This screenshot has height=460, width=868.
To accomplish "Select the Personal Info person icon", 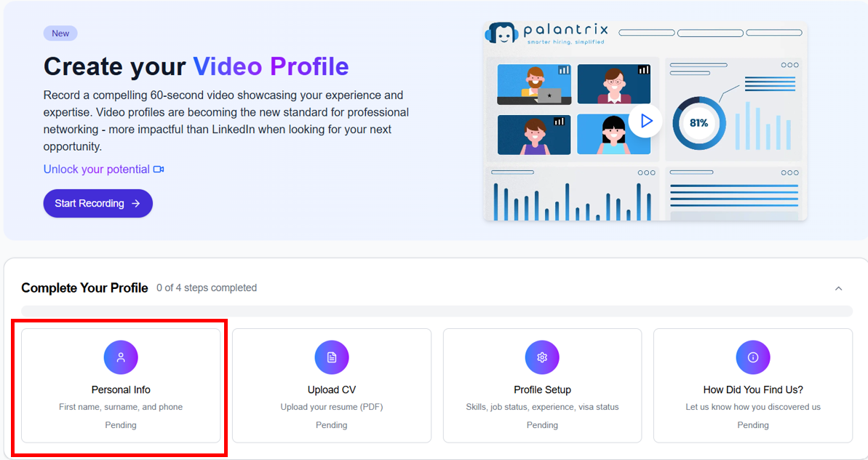I will (x=121, y=357).
